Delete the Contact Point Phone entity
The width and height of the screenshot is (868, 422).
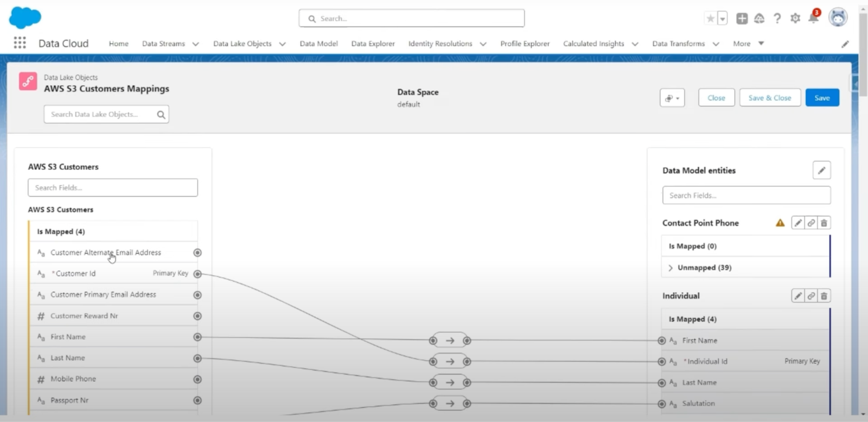point(824,223)
